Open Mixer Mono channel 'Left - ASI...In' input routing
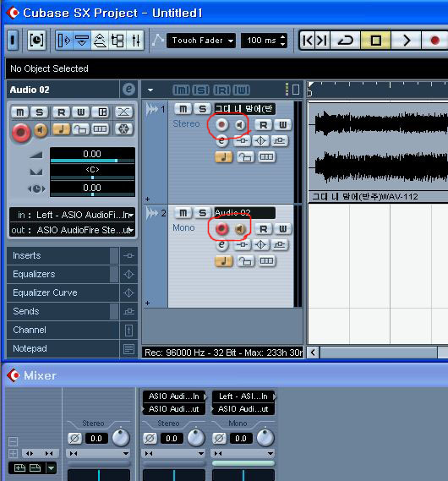Screen dimensions: 448x481 [x=243, y=396]
